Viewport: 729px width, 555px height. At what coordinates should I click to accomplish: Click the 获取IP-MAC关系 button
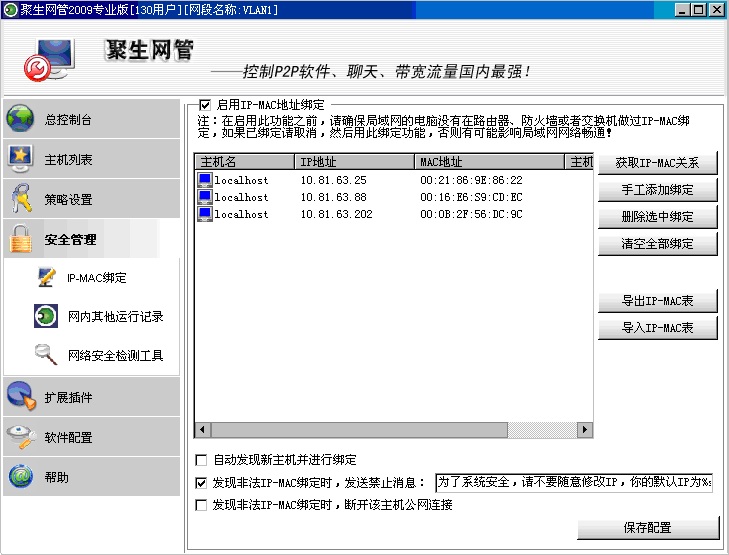coord(657,163)
